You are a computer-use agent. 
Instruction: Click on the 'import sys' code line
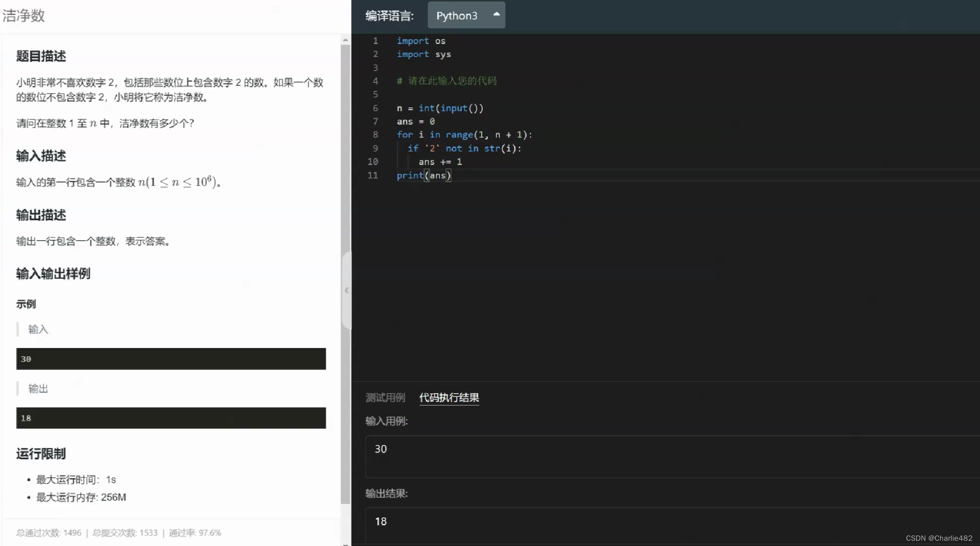(424, 54)
